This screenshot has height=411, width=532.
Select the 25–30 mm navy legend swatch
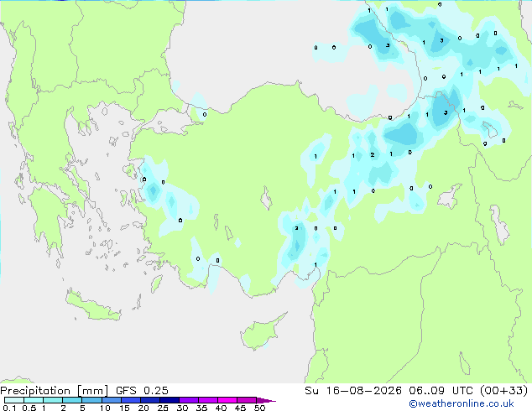169,400
